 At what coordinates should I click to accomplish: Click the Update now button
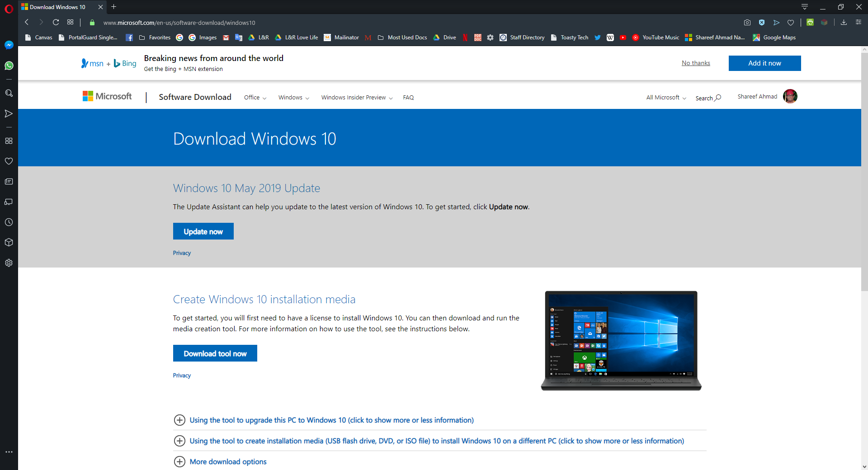[203, 231]
